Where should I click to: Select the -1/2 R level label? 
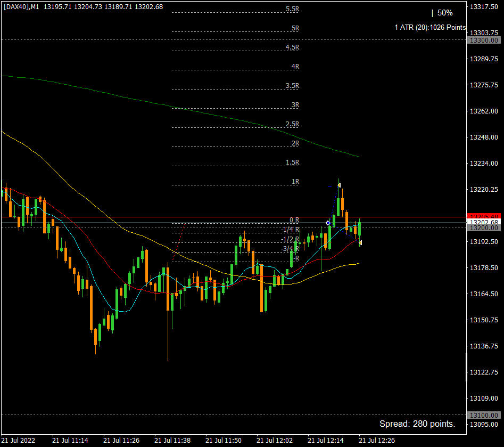click(290, 239)
